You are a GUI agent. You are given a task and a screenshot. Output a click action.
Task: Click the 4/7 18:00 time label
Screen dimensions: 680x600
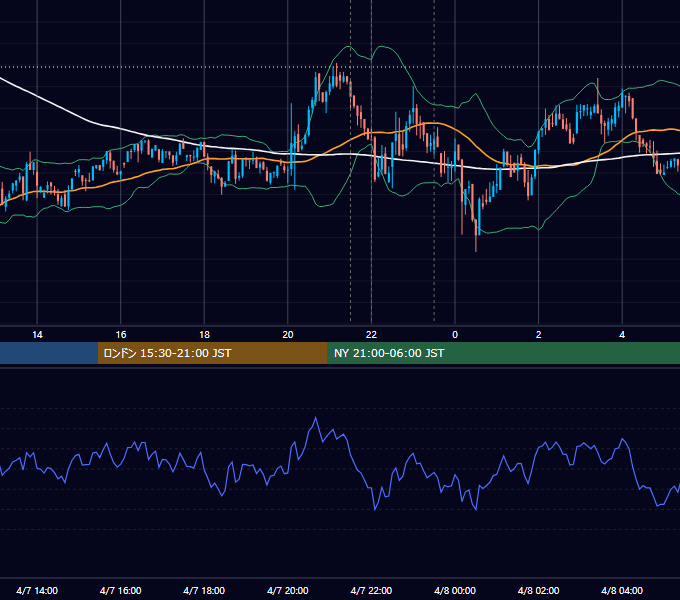[204, 591]
